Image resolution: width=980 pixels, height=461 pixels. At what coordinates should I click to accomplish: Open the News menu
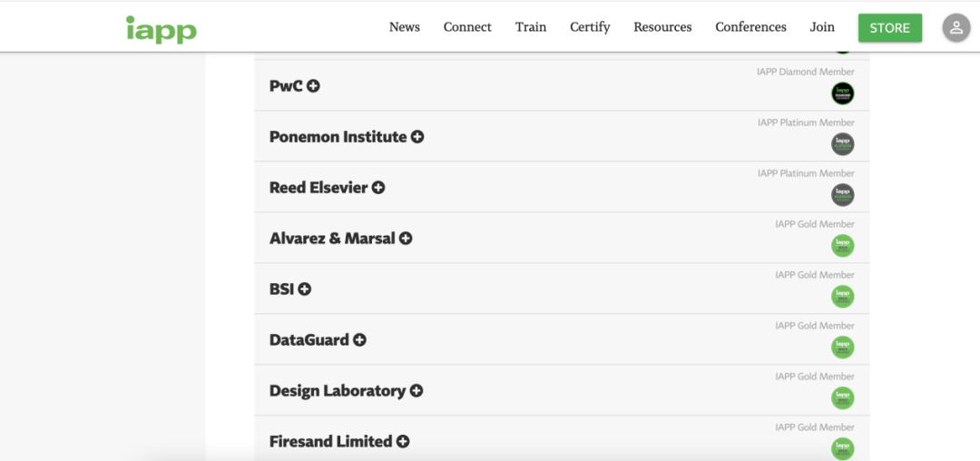coord(405,27)
